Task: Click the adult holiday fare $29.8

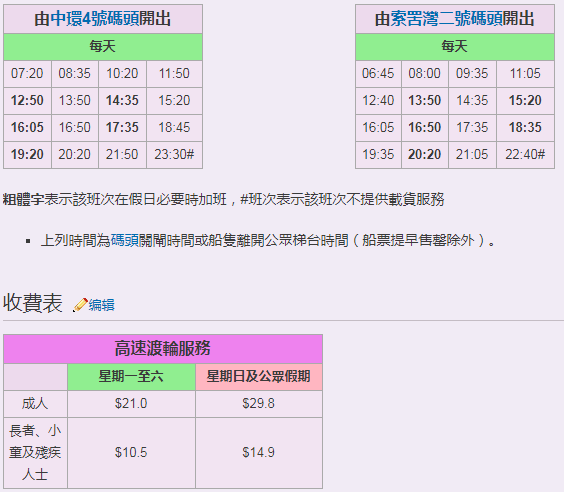Action: point(259,404)
